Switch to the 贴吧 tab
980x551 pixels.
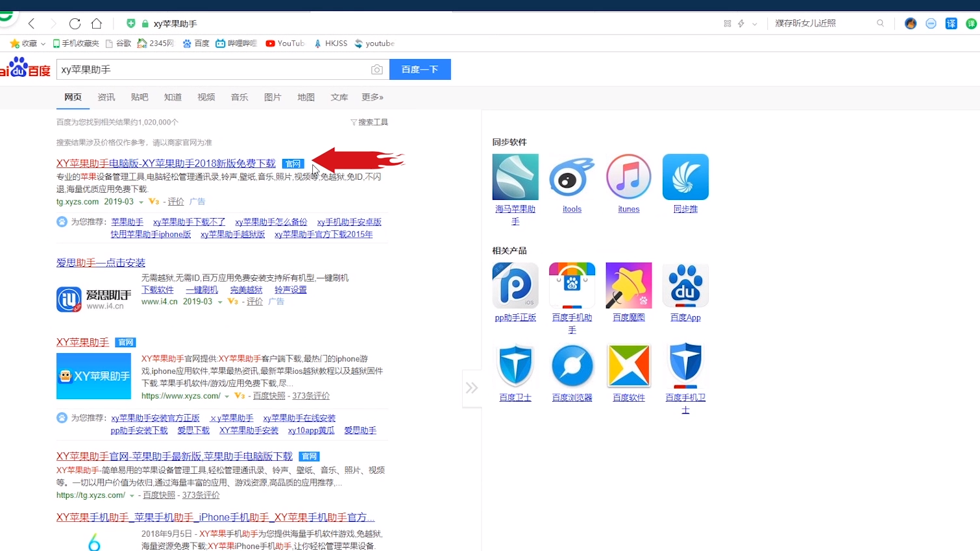140,97
